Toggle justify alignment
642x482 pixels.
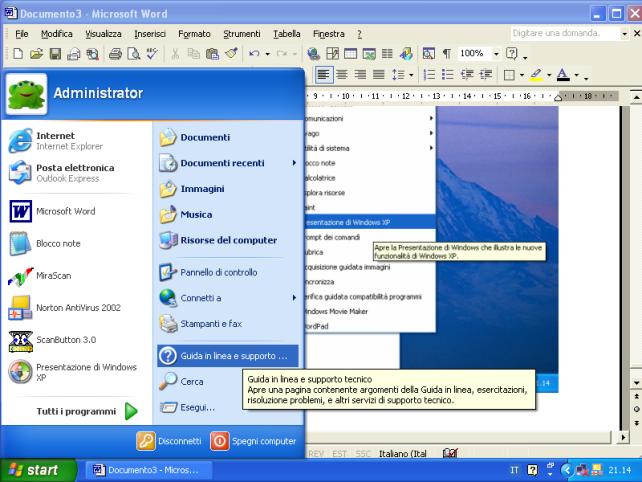pyautogui.click(x=379, y=75)
